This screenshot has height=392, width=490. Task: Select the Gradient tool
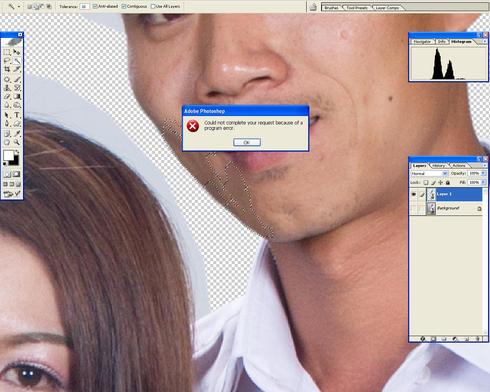pyautogui.click(x=17, y=96)
